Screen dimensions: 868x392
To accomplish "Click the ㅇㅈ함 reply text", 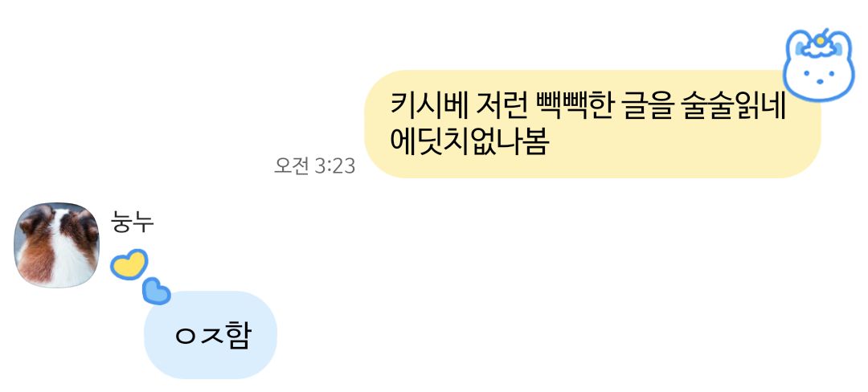I will tap(213, 335).
